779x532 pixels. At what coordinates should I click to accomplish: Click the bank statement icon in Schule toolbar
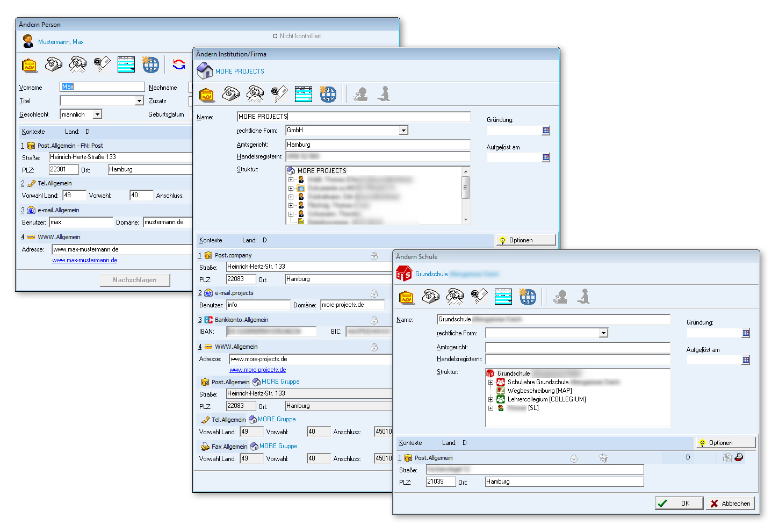pos(503,297)
